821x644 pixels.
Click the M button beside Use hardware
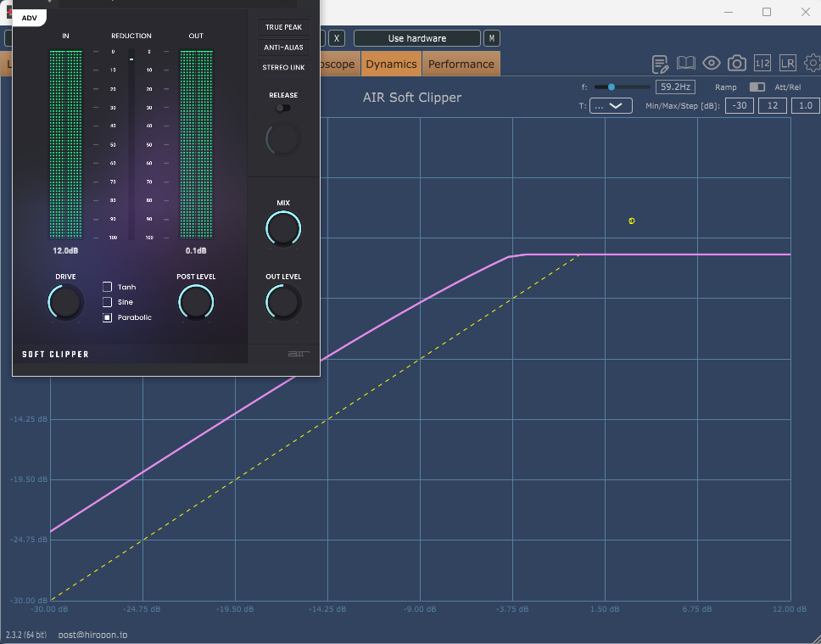point(492,38)
